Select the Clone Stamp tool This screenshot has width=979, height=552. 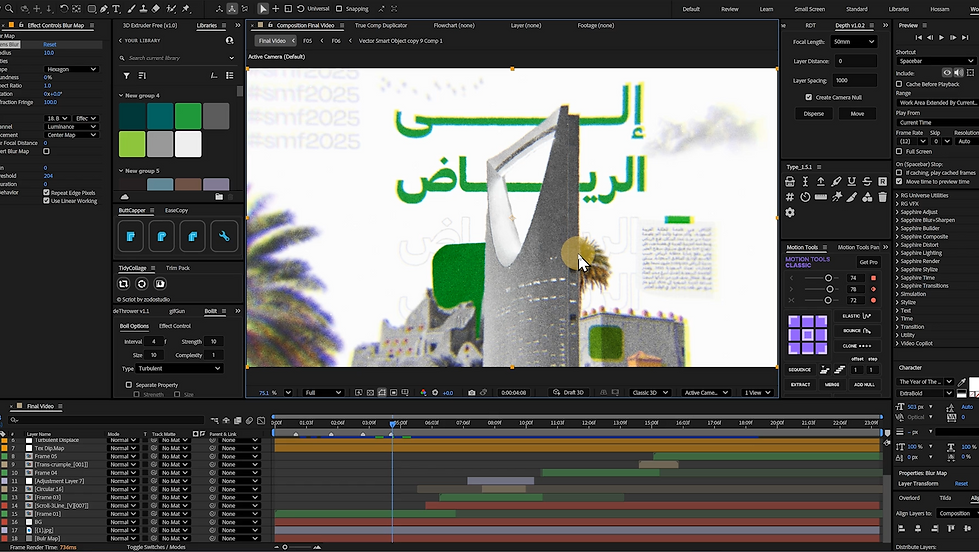pyautogui.click(x=143, y=9)
